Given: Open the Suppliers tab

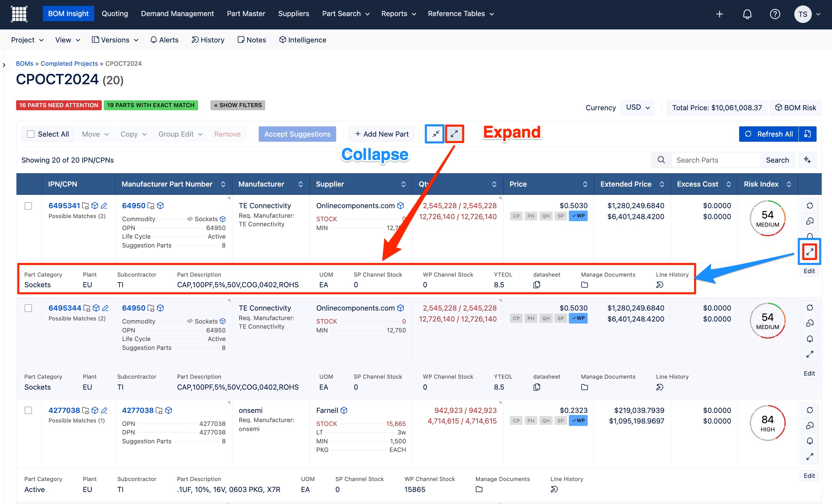Looking at the screenshot, I should pos(294,14).
